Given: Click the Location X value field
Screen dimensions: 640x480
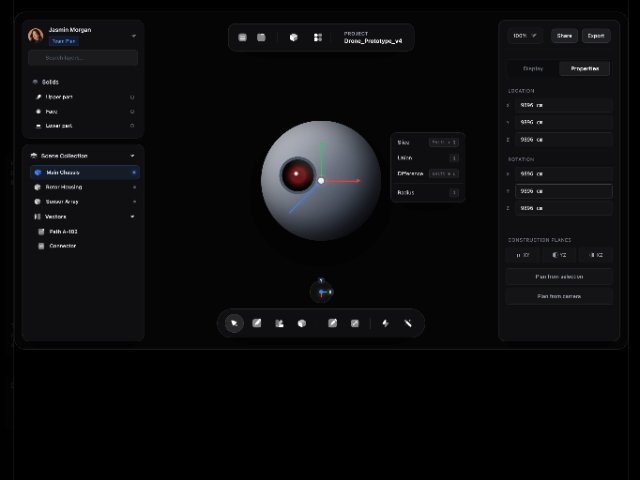Looking at the screenshot, I should coord(564,105).
